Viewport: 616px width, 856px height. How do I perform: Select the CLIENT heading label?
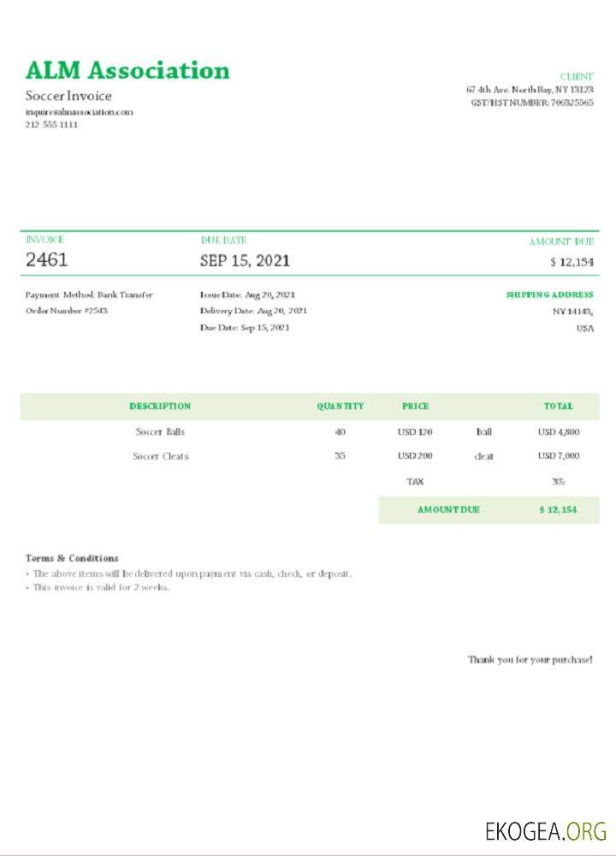[577, 77]
